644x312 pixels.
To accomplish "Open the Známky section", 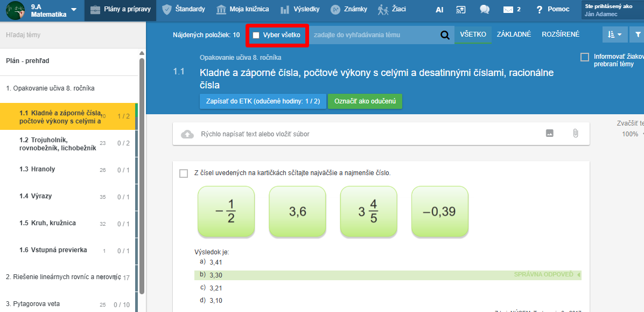I will pyautogui.click(x=349, y=10).
